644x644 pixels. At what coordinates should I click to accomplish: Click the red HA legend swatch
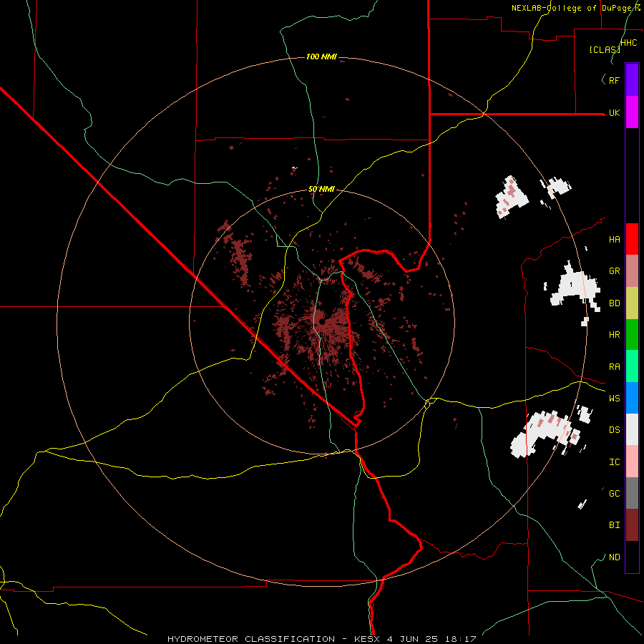(632, 239)
